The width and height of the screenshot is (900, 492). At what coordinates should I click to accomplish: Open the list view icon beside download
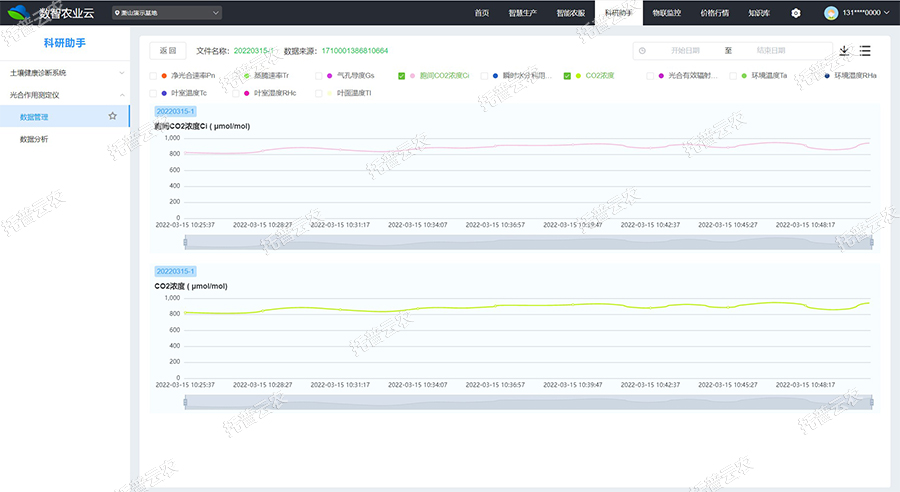pos(865,50)
